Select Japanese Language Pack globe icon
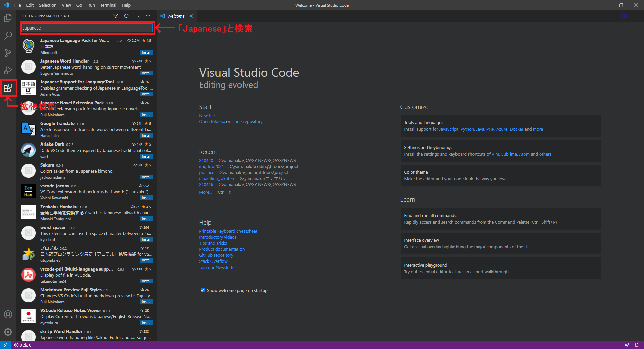The width and height of the screenshot is (644, 349). point(29,46)
